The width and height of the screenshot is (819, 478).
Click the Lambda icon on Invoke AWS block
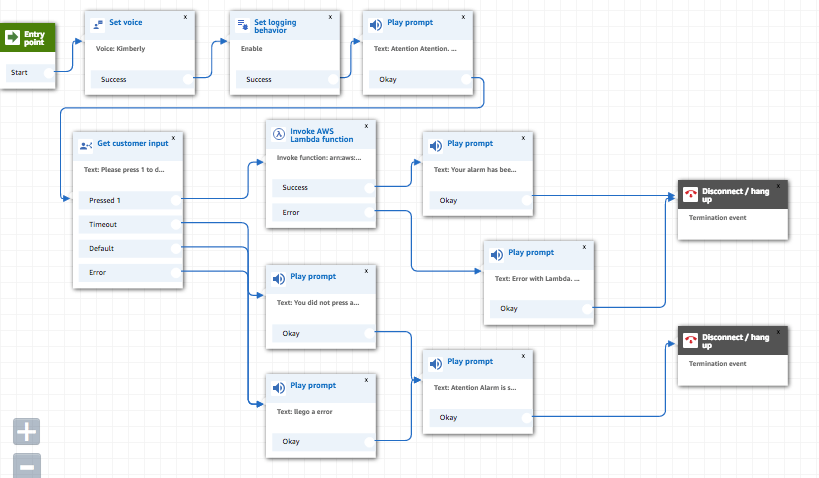279,134
